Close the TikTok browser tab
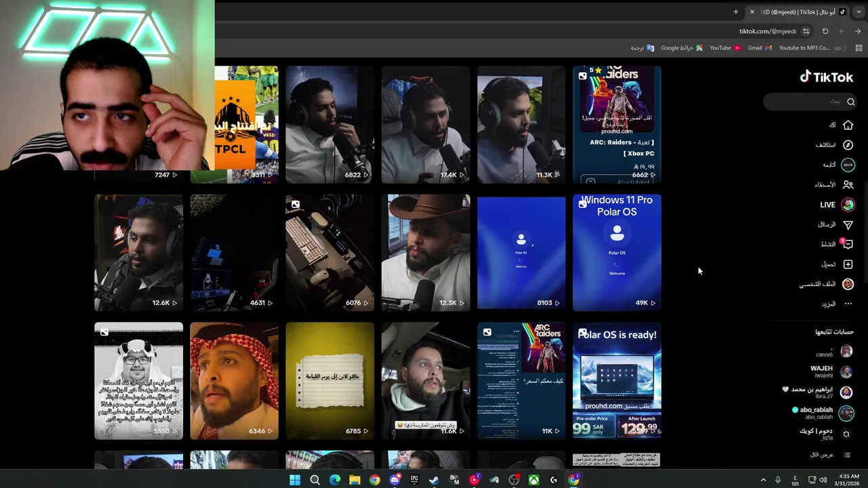 coord(751,12)
